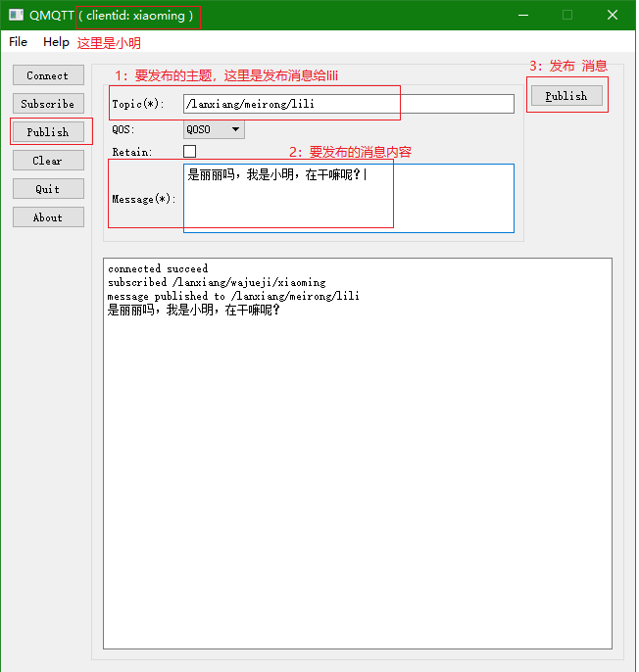
Task: Select the 'connected succeed' log line
Action: pyautogui.click(x=158, y=268)
